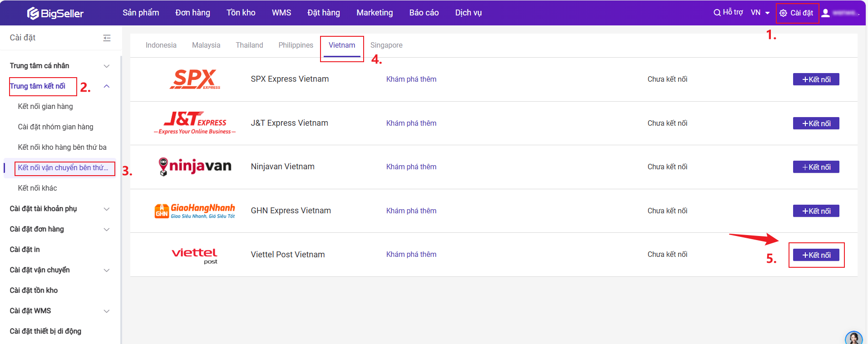
Task: Click the BigSeller logo
Action: (55, 13)
